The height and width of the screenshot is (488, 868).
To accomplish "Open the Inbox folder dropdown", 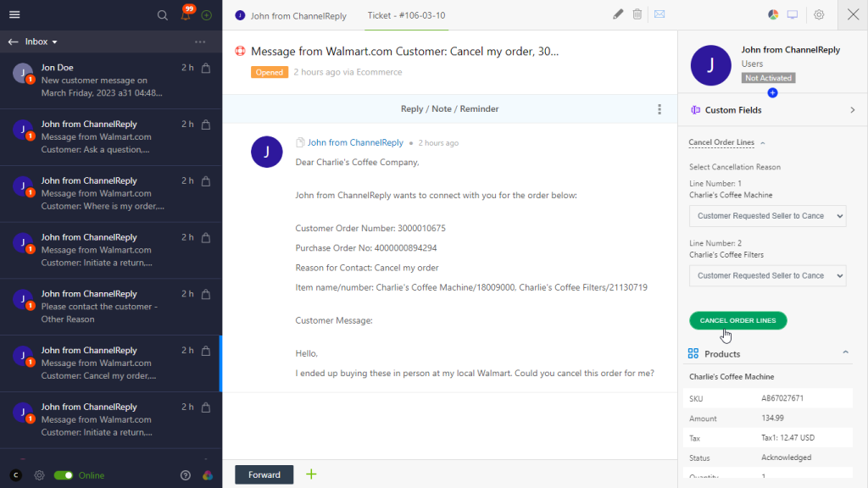I will [x=42, y=42].
